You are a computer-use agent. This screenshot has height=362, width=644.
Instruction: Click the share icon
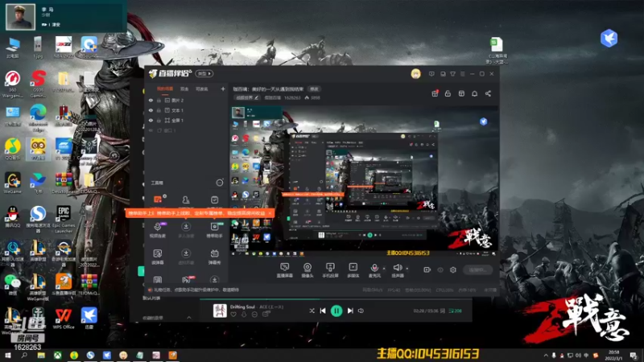488,93
